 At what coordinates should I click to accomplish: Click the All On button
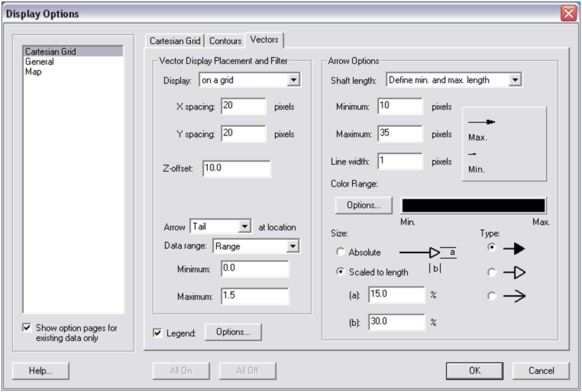point(181,370)
